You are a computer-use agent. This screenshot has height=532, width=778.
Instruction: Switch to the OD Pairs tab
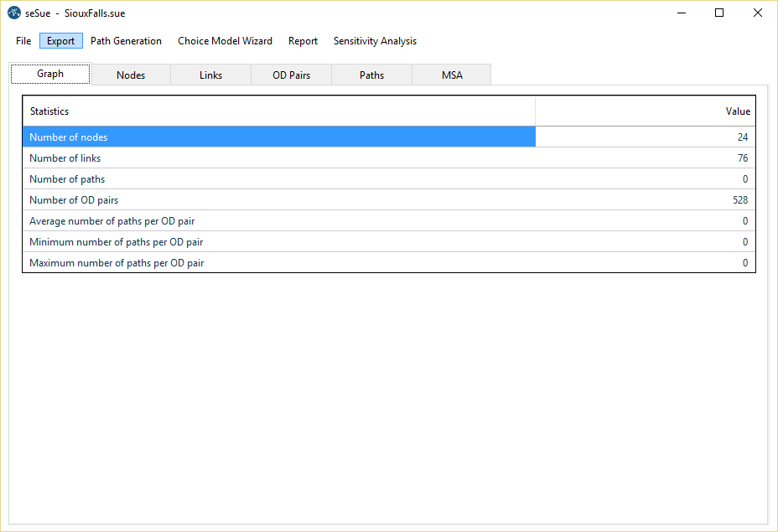pyautogui.click(x=292, y=75)
